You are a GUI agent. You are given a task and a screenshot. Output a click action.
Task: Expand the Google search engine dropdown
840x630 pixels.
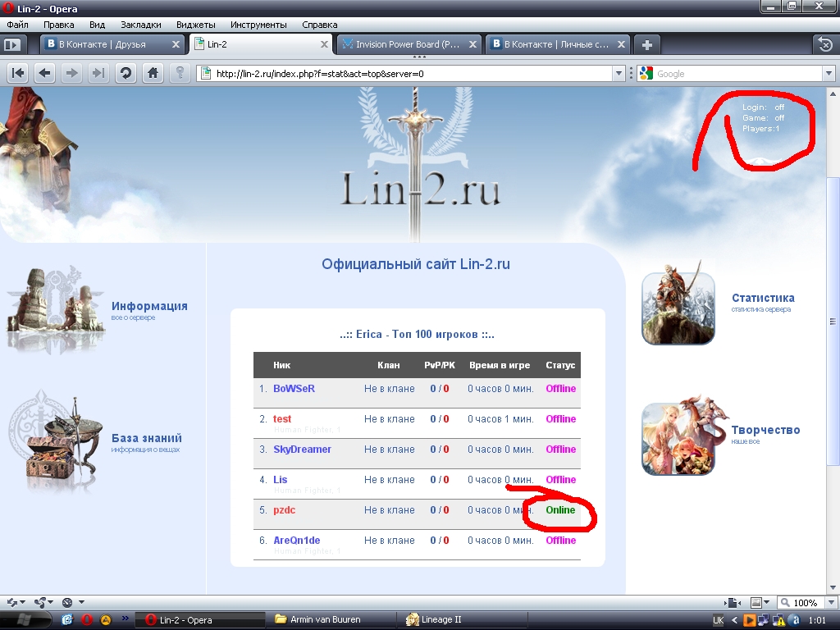829,73
